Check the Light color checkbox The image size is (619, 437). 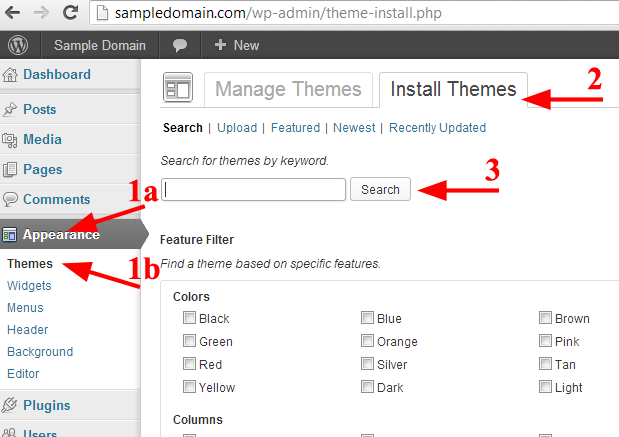click(x=545, y=386)
